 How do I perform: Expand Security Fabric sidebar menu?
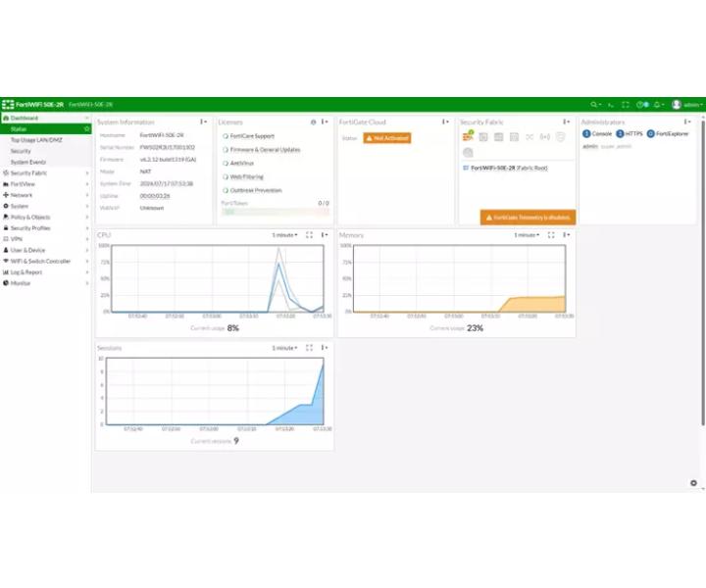[45, 172]
